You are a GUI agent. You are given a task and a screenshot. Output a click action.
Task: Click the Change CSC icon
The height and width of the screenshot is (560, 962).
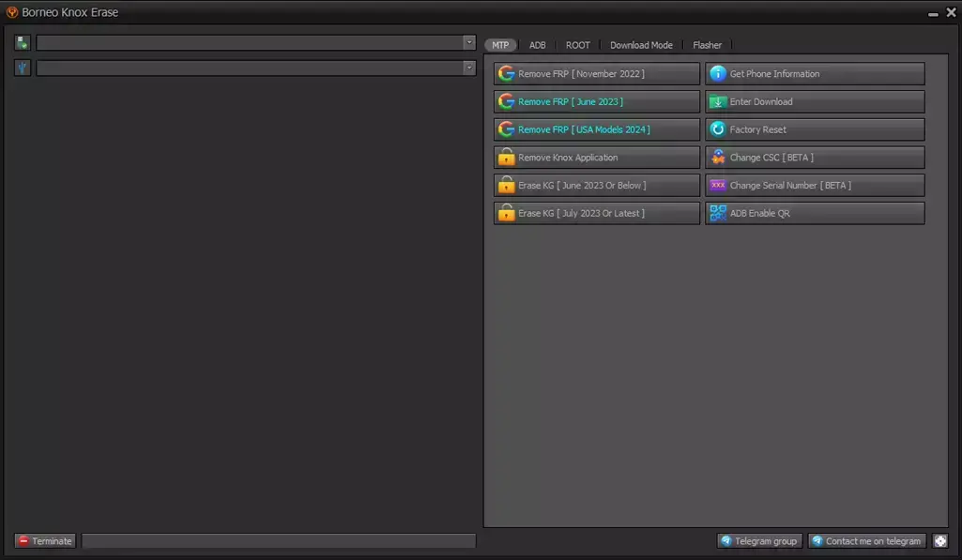click(718, 157)
